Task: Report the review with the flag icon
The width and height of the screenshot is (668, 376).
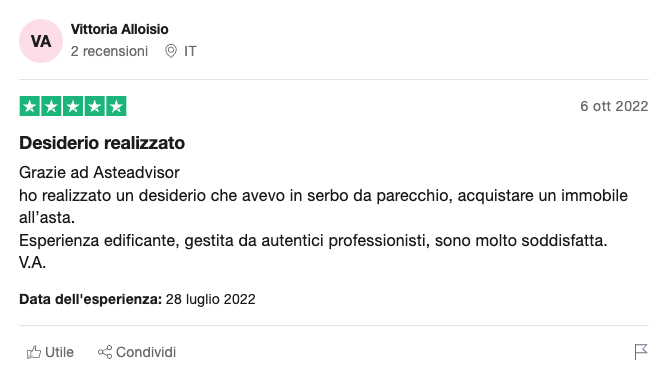Action: (x=641, y=352)
